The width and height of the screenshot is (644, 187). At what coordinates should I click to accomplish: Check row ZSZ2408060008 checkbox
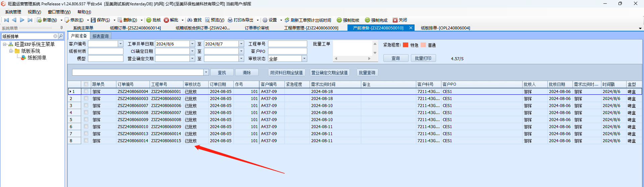click(x=86, y=112)
